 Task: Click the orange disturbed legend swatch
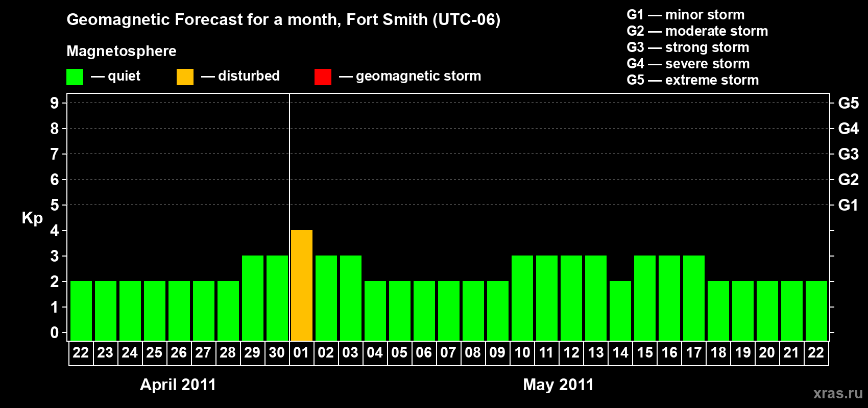tap(185, 77)
